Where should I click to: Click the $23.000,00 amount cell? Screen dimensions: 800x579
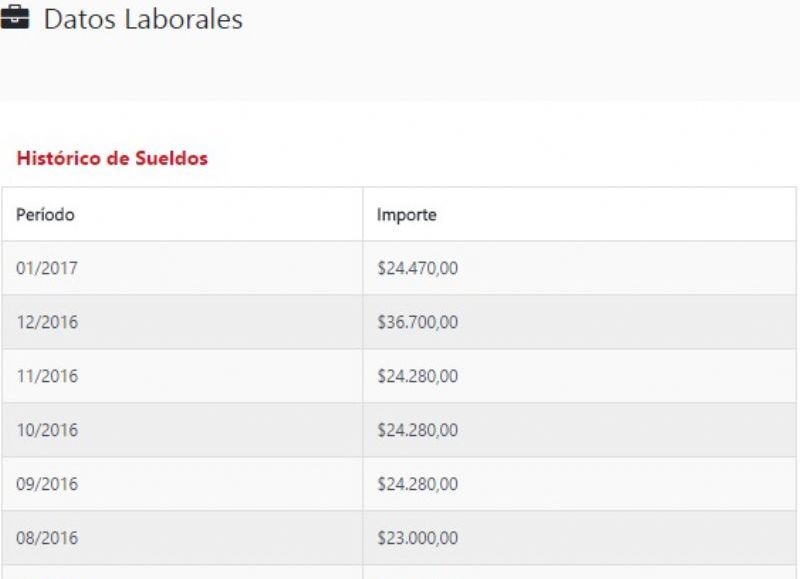click(579, 538)
